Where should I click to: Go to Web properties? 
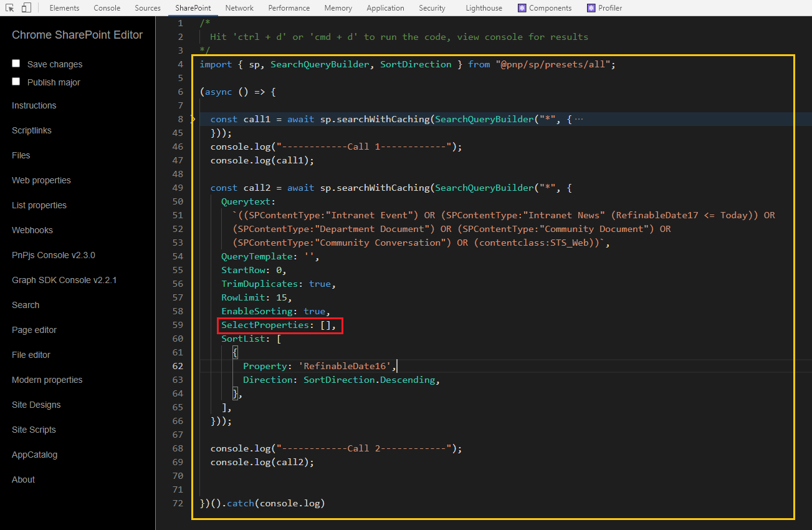[41, 180]
